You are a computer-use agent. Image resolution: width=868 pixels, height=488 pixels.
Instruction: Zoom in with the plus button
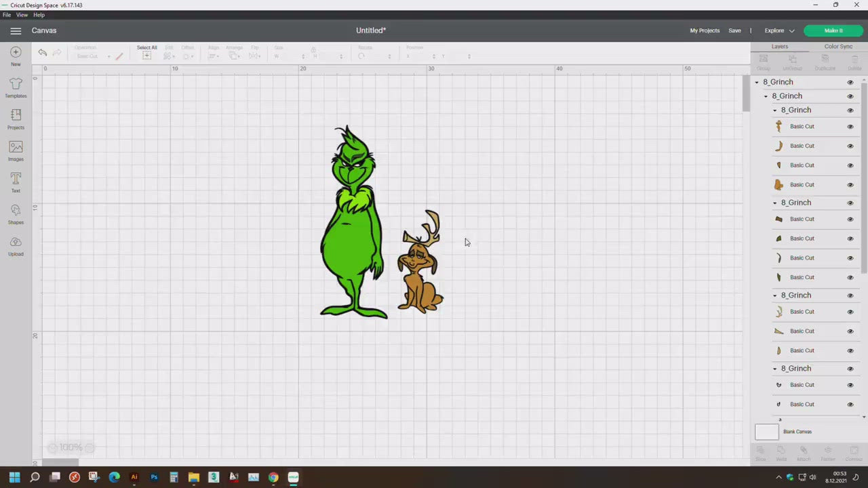point(90,447)
